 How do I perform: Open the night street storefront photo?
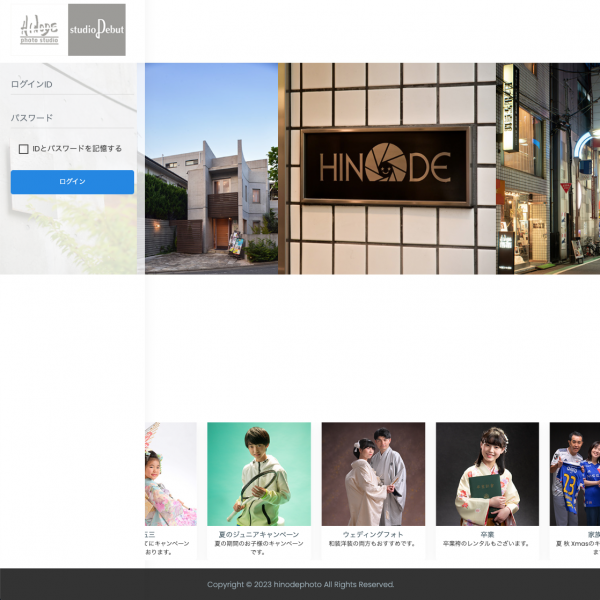click(x=548, y=168)
